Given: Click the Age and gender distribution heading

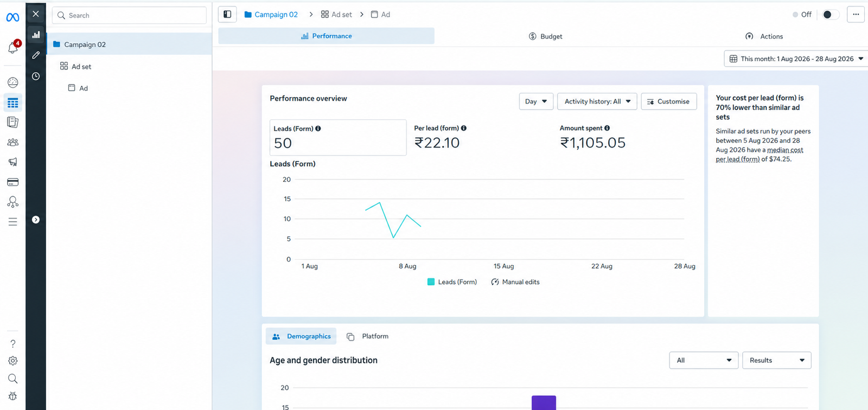Looking at the screenshot, I should click(323, 360).
